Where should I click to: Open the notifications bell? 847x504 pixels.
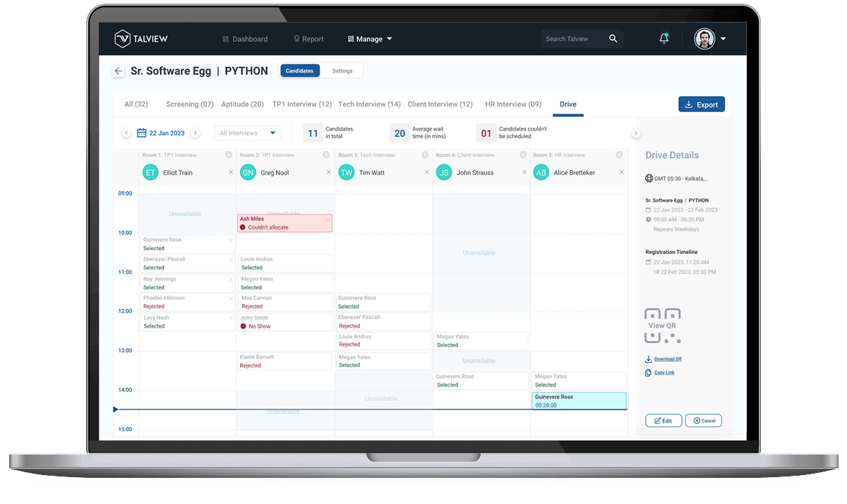click(x=663, y=39)
